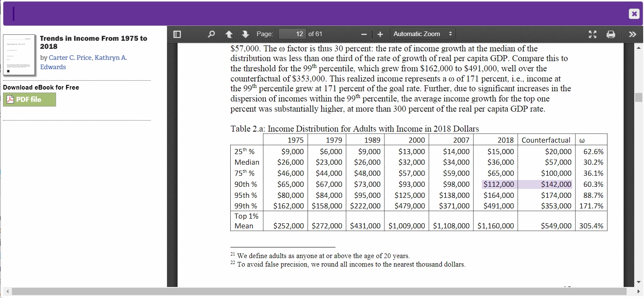Go to the next page arrow
Viewport: 644px width, 298px height.
point(245,34)
